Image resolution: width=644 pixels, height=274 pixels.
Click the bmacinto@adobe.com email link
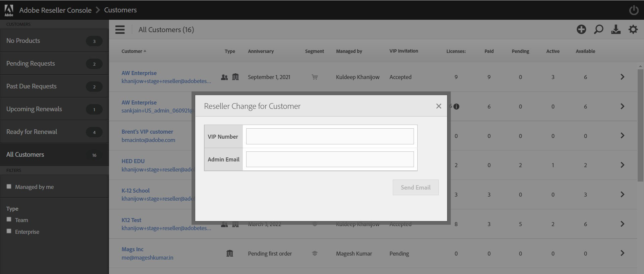[x=148, y=140]
